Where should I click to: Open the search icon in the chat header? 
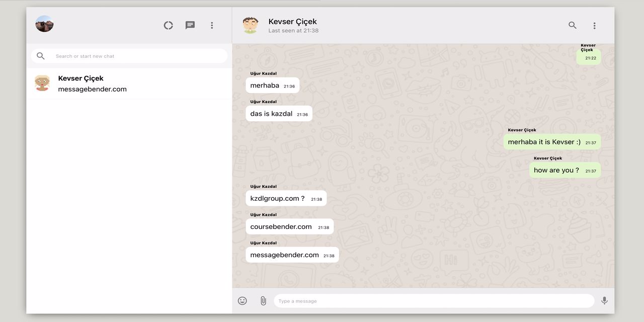tap(572, 25)
